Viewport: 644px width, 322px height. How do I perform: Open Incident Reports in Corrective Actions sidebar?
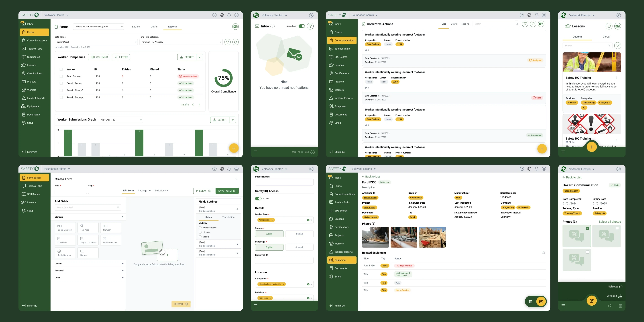[343, 98]
